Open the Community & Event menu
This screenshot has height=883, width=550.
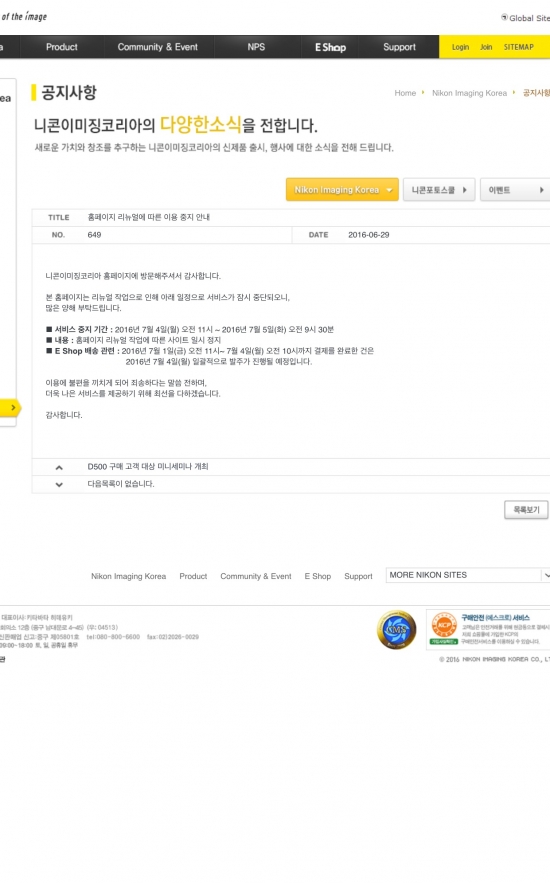point(158,47)
